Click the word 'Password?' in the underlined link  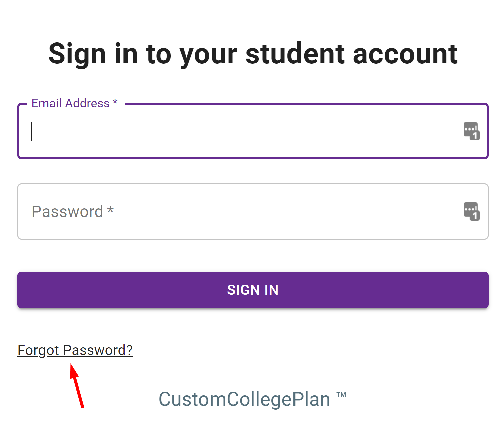pos(98,350)
